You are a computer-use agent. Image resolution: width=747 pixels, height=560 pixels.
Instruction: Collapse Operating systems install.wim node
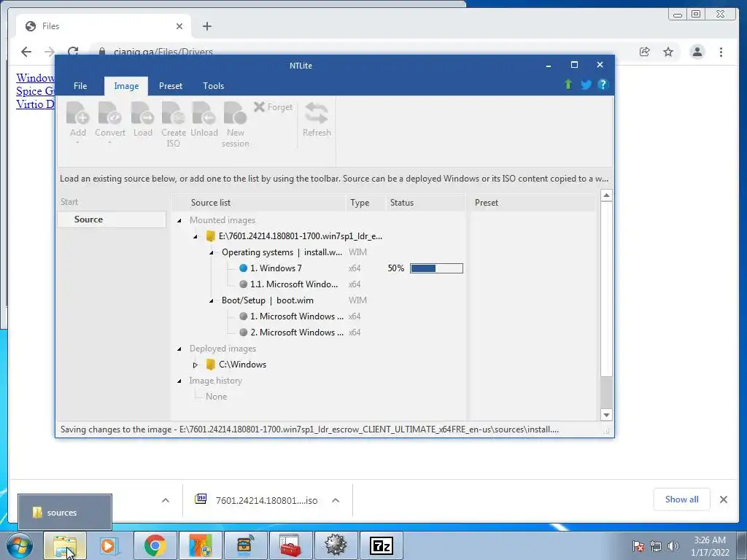click(211, 252)
